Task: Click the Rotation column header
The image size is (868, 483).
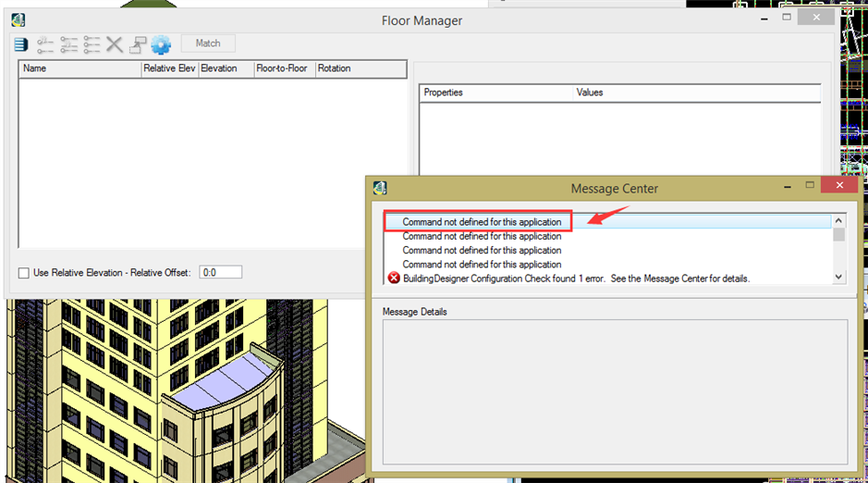Action: [361, 68]
